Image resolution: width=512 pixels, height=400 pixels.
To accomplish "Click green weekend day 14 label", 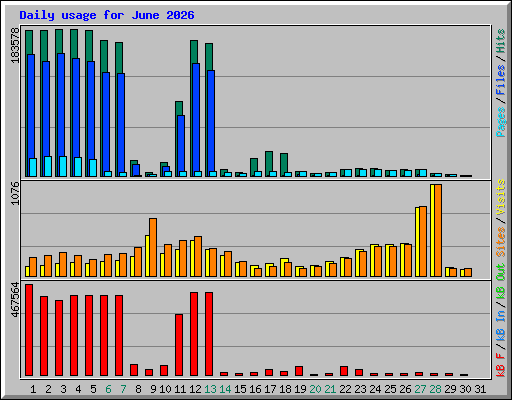I will click(x=225, y=389).
